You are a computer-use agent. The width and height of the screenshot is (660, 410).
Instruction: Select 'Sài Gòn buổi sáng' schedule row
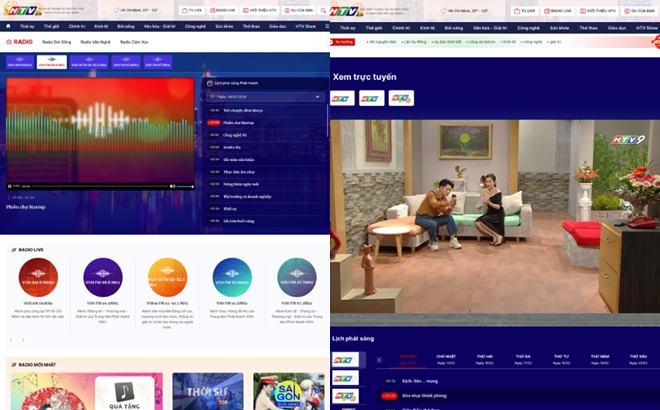(x=266, y=221)
